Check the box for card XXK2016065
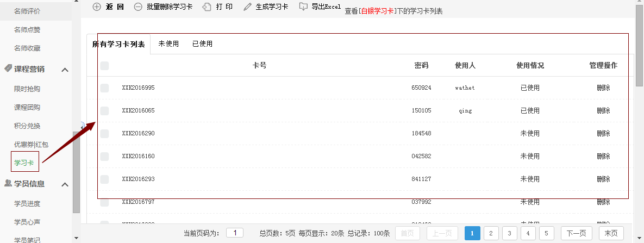 click(x=105, y=110)
